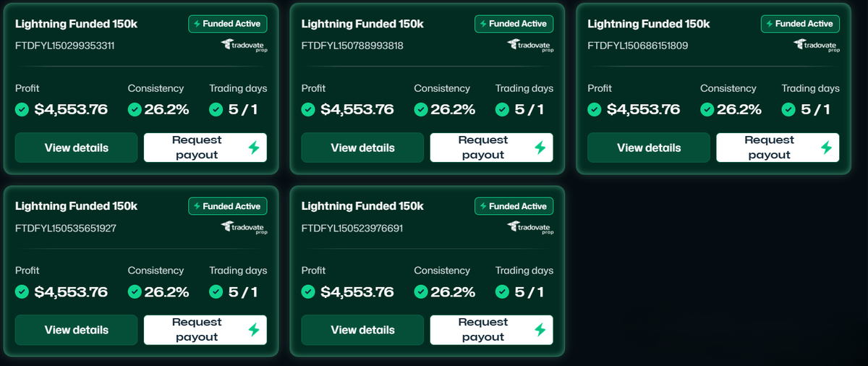Screen dimensions: 868x366
Task: Click profit checkmark icon on account FTDFYL150535651927
Action: coord(22,292)
